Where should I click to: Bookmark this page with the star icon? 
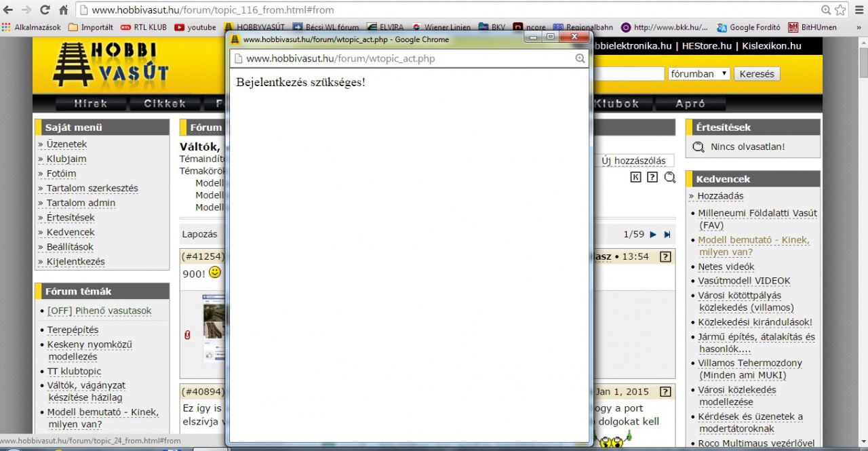pos(840,10)
